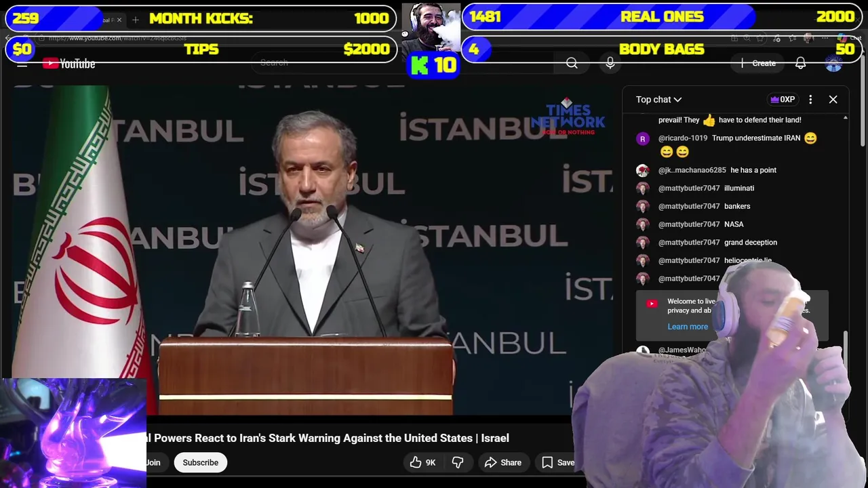Click the REAL ONES progress bar

tap(663, 17)
